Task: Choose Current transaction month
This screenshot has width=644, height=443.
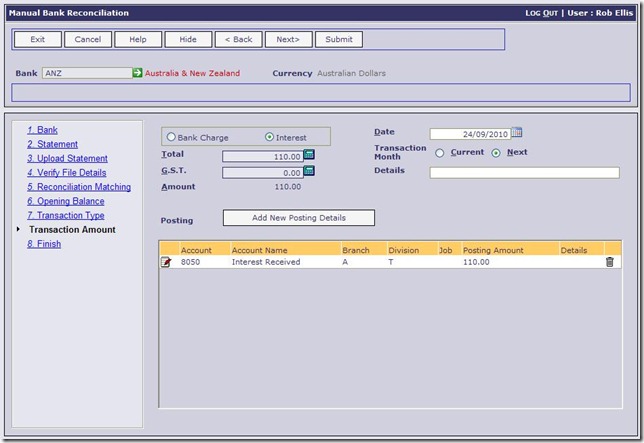Action: point(440,153)
